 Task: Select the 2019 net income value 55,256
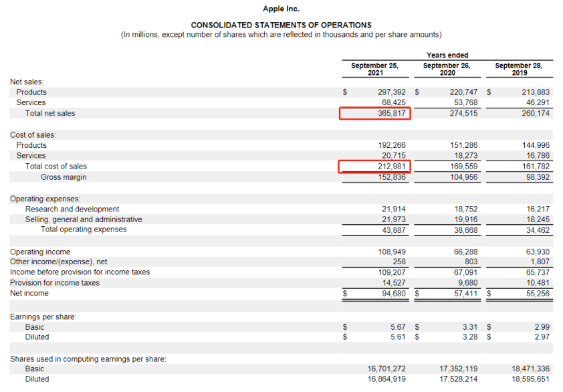[x=538, y=294]
